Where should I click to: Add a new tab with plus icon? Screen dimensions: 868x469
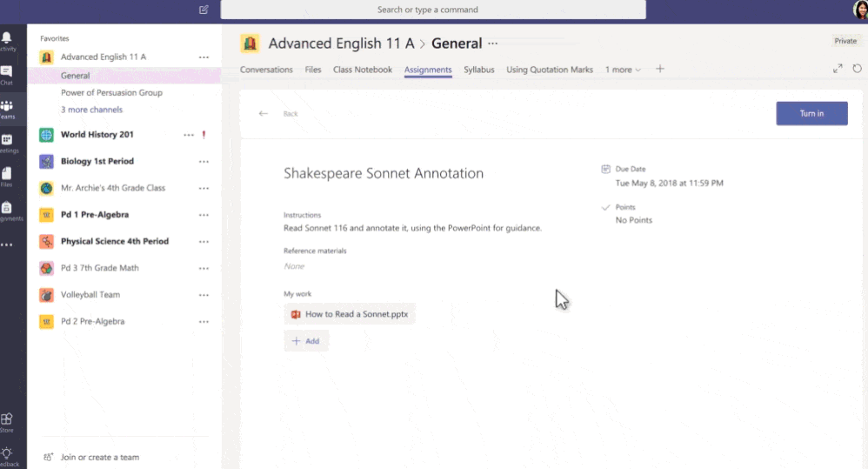[660, 70]
